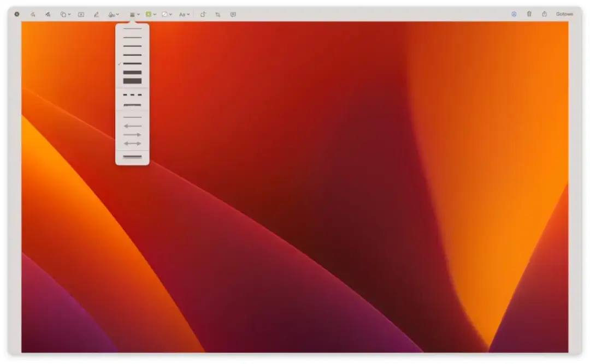Image resolution: width=590 pixels, height=364 pixels.
Task: Open the Share icon
Action: pos(545,14)
